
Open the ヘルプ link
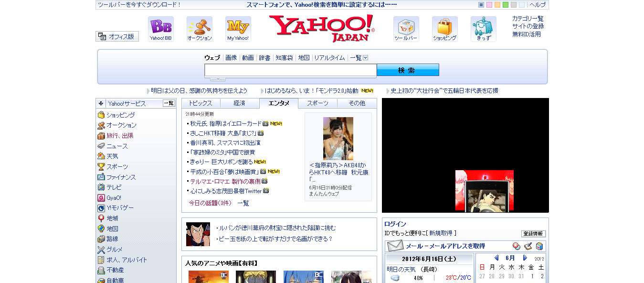(x=538, y=5)
